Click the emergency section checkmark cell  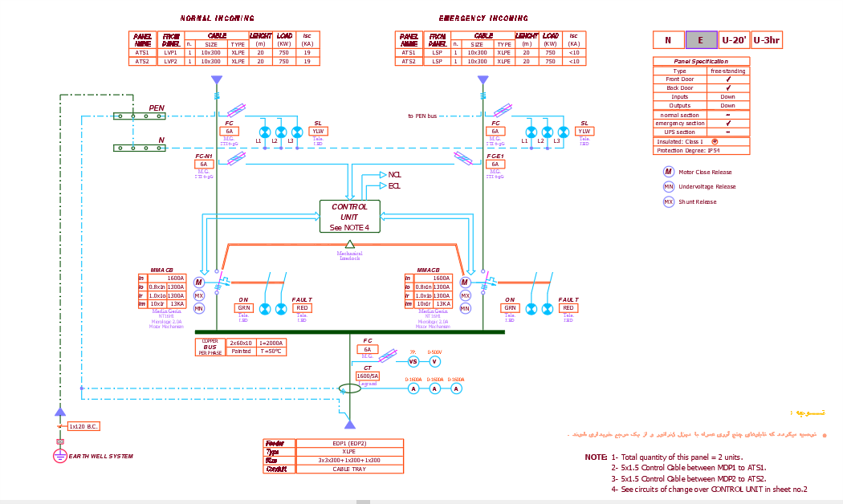tap(728, 123)
